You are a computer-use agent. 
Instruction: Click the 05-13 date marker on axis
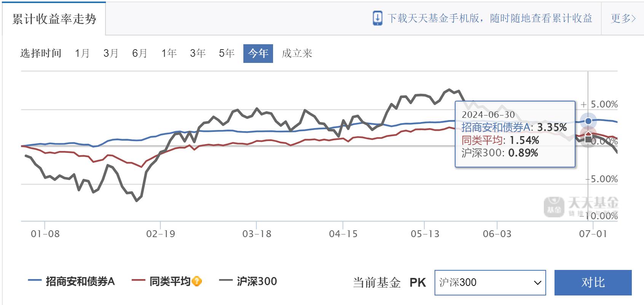click(425, 234)
